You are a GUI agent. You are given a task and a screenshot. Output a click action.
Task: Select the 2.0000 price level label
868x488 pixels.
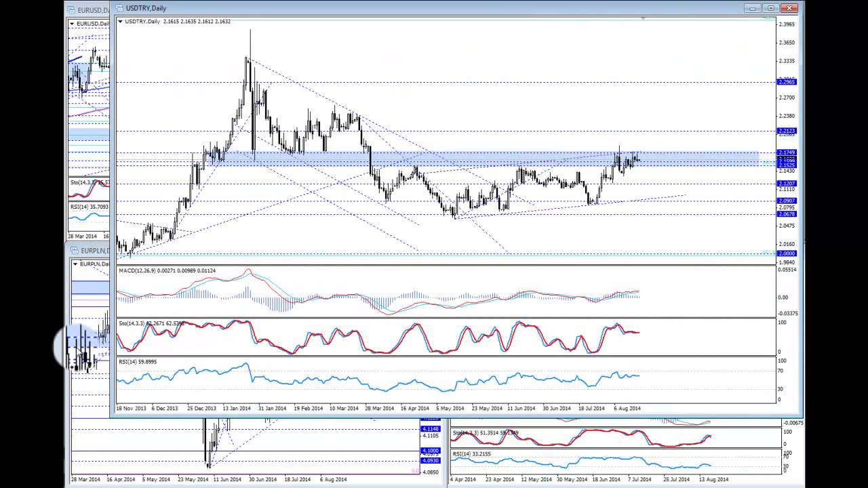[x=787, y=253]
